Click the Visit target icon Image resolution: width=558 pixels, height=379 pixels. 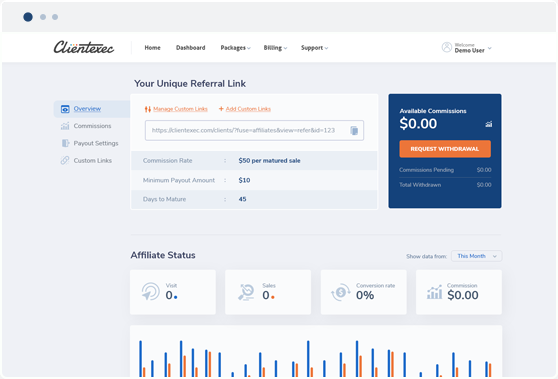[151, 291]
